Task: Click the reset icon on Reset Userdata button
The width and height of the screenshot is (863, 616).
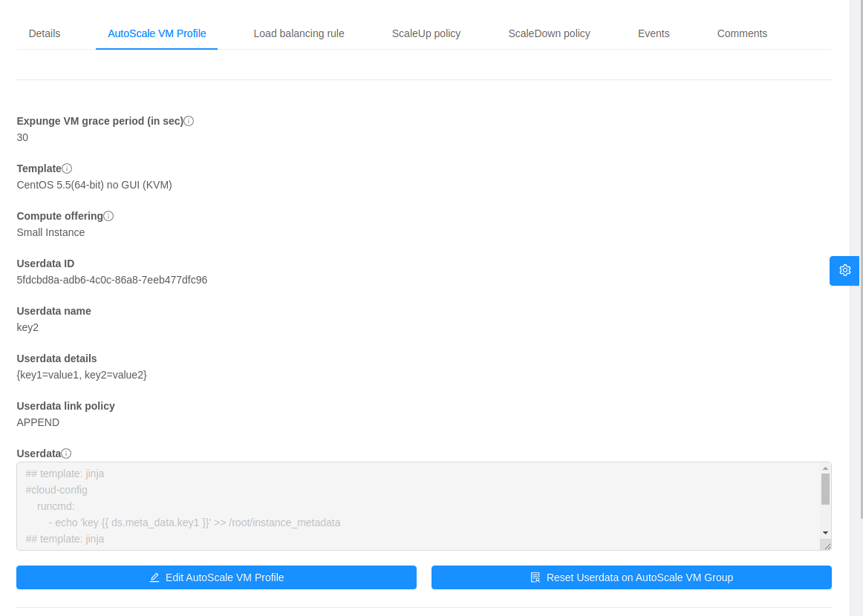Action: coord(535,577)
